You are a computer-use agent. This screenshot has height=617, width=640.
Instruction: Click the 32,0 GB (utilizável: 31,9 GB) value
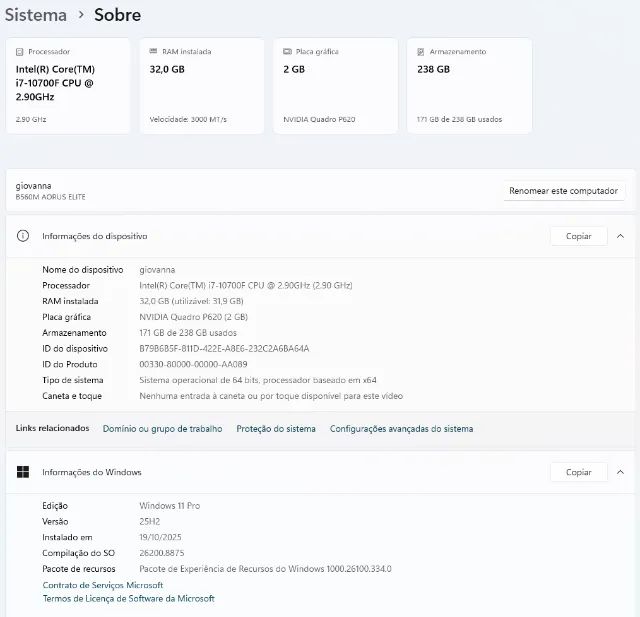(191, 301)
